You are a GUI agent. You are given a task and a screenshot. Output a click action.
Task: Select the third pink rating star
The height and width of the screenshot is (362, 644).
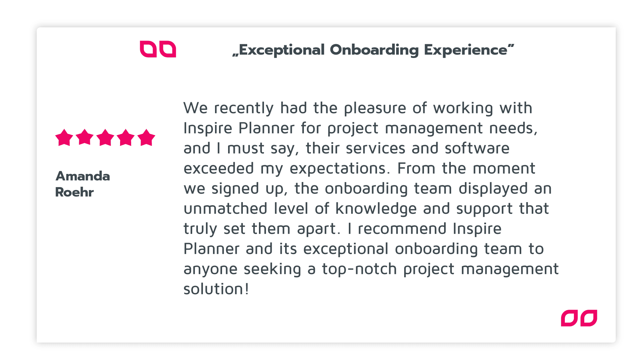click(x=105, y=137)
